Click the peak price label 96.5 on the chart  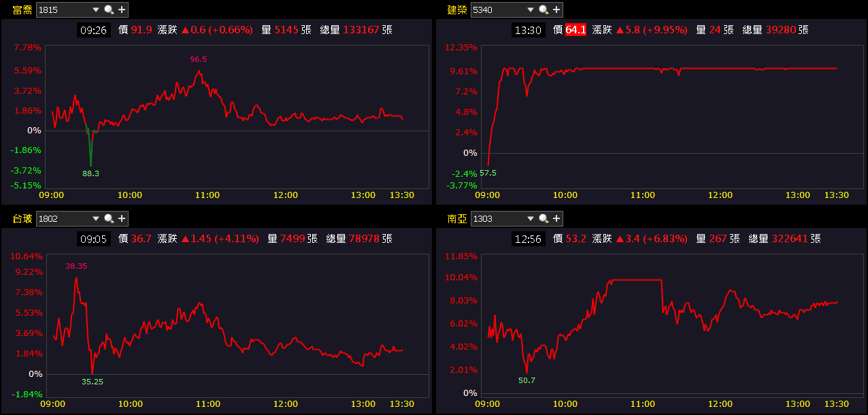(x=197, y=60)
